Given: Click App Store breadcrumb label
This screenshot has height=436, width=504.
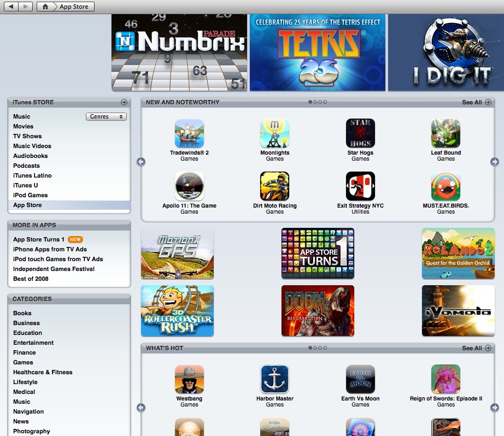Looking at the screenshot, I should click(x=74, y=7).
